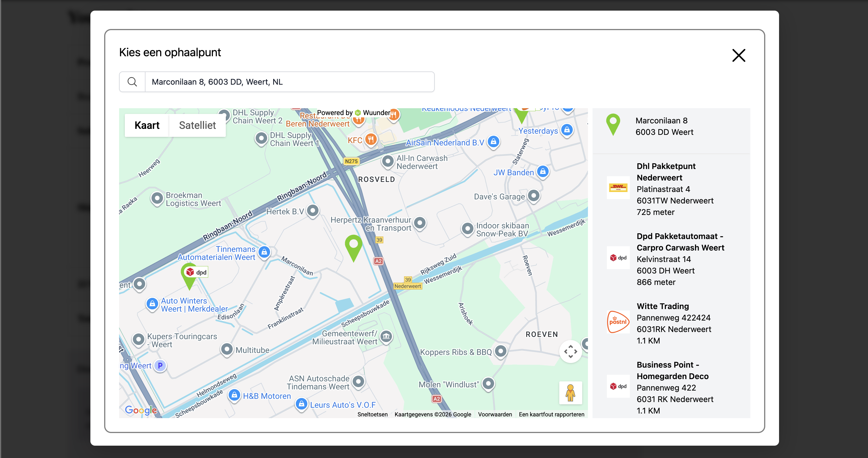Open the Sneltoetsen link

click(372, 414)
